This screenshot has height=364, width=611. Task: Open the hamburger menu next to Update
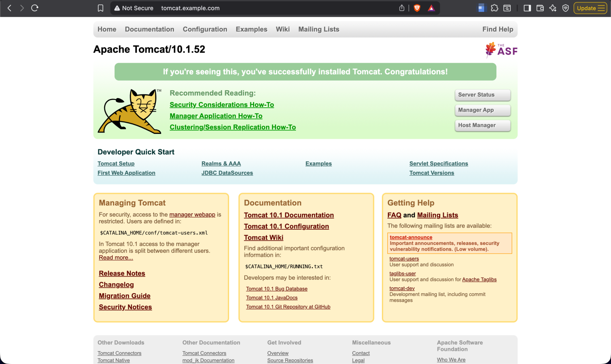(x=602, y=8)
